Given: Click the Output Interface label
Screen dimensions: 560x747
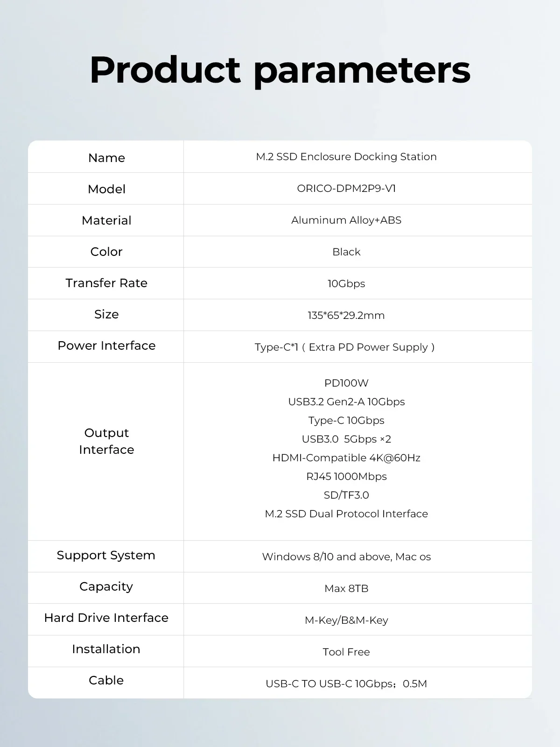Looking at the screenshot, I should (x=106, y=441).
